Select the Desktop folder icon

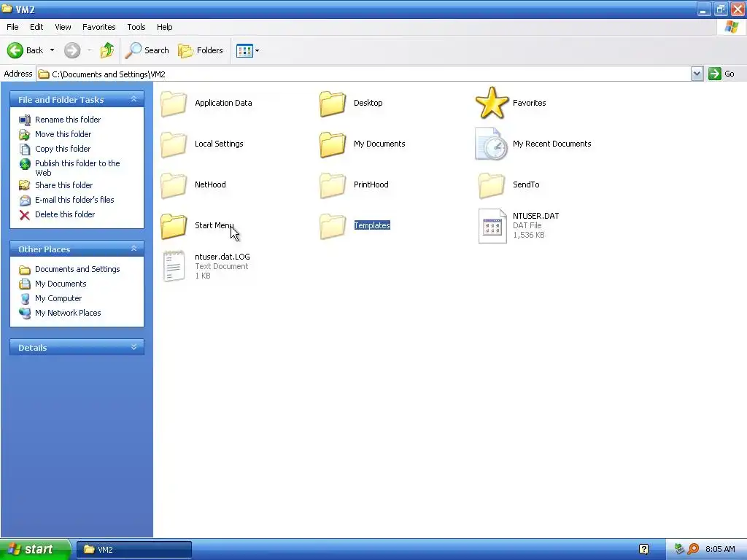click(x=333, y=104)
